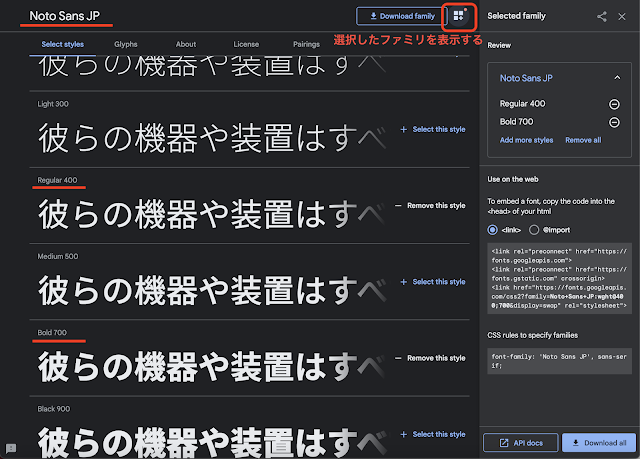
Task: Choose the @import embed option
Action: coord(534,230)
